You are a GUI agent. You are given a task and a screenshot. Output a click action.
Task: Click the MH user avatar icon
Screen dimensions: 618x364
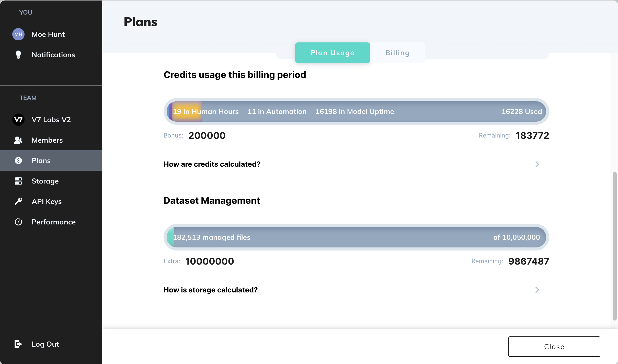click(x=18, y=34)
